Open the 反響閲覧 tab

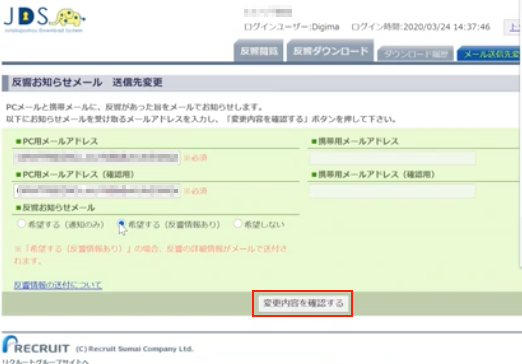[x=259, y=51]
